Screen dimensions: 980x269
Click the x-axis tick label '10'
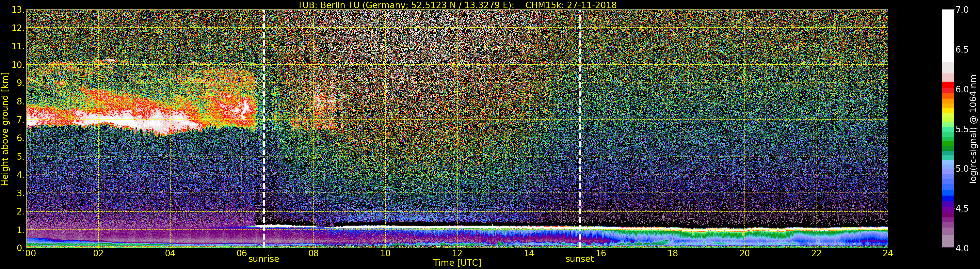point(385,253)
